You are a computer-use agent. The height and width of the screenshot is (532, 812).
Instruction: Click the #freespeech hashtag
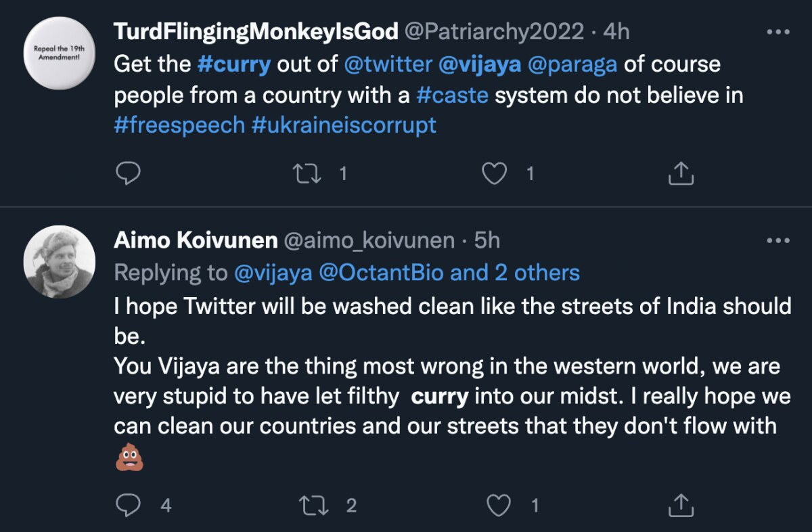click(179, 126)
